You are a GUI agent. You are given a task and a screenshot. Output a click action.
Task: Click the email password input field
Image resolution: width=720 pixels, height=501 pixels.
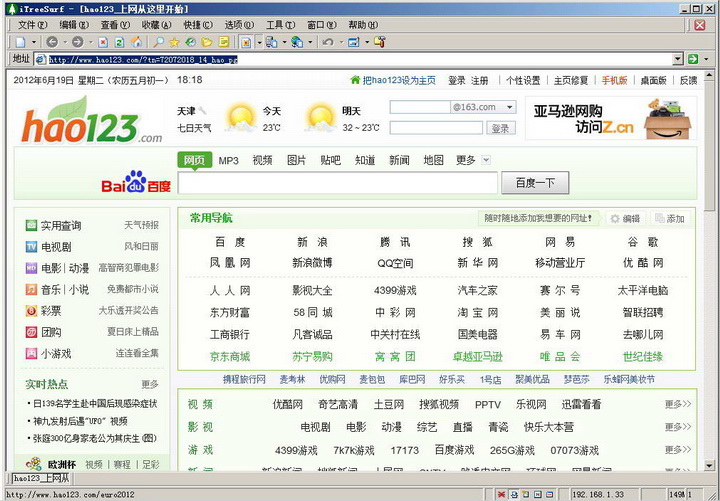(436, 128)
